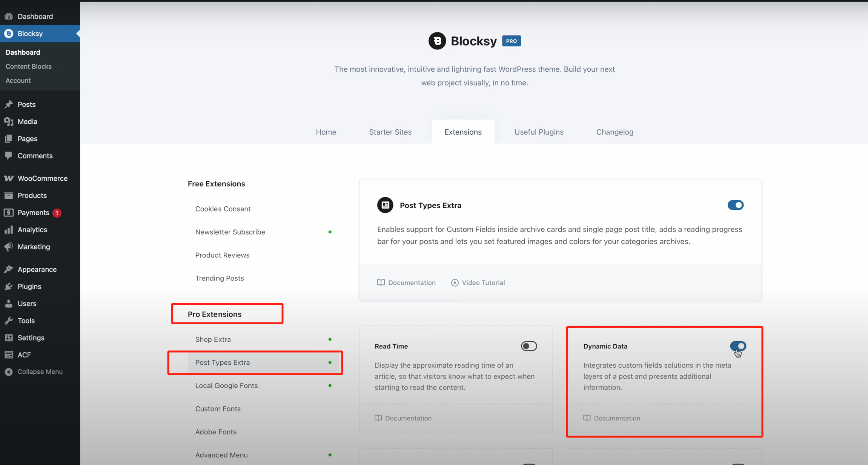Turn off the Dynamic Data extension
The height and width of the screenshot is (465, 868).
(737, 346)
